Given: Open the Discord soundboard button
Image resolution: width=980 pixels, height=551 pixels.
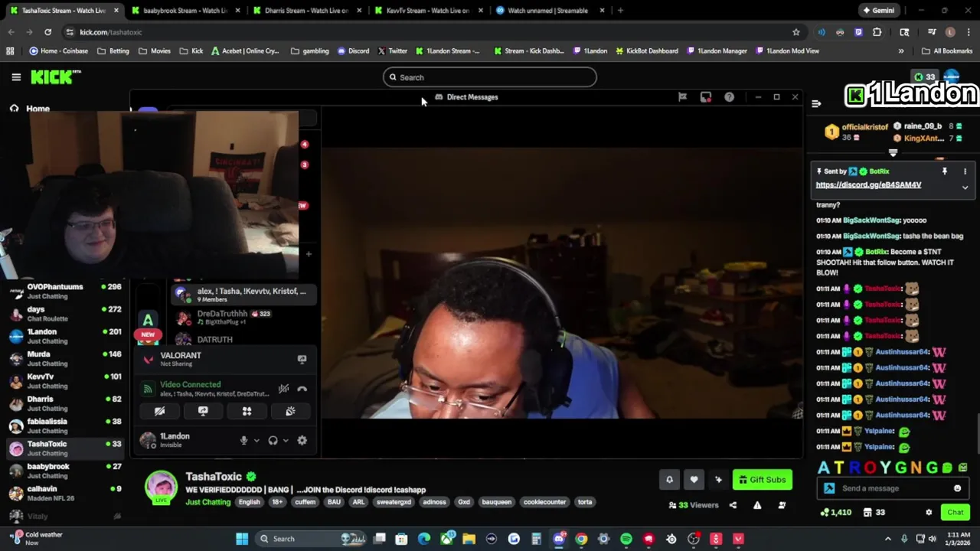Looking at the screenshot, I should point(290,411).
